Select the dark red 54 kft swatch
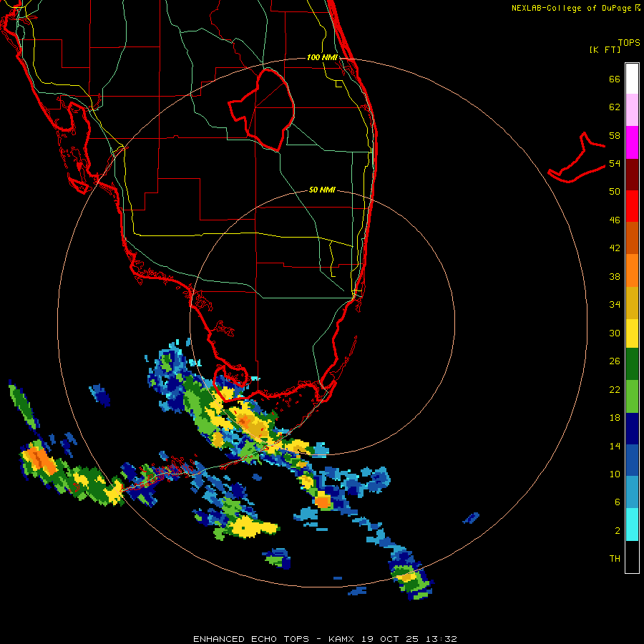Viewport: 644px width, 644px height. [632, 175]
